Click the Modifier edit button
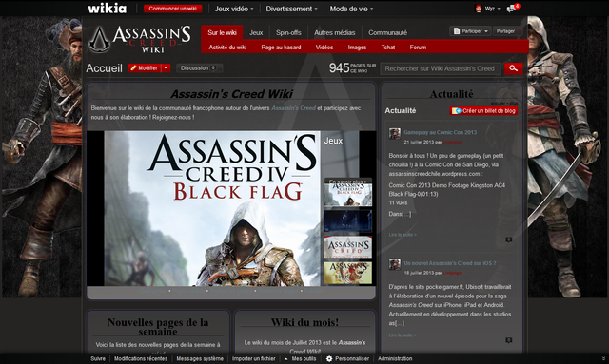This screenshot has width=609, height=364. [x=145, y=67]
